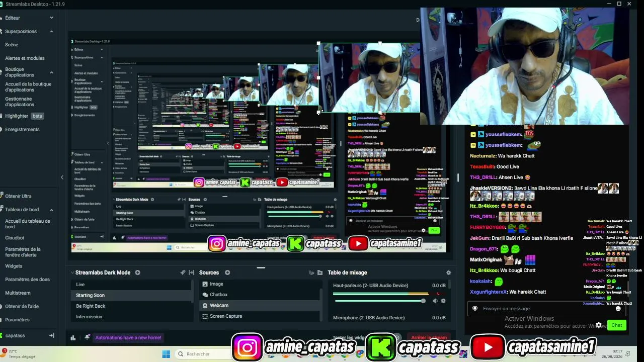Adjust the Haut-parleurs volume slider
644x362 pixels.
click(x=380, y=301)
